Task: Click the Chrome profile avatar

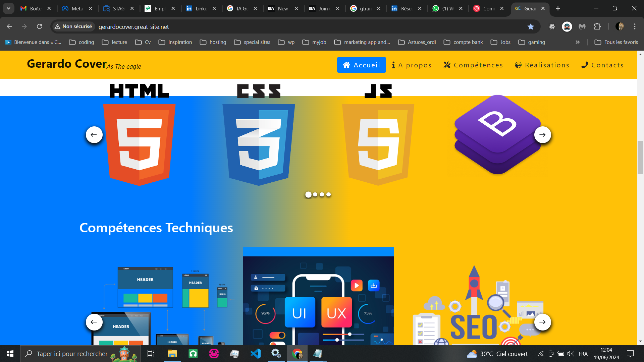Action: (621, 26)
